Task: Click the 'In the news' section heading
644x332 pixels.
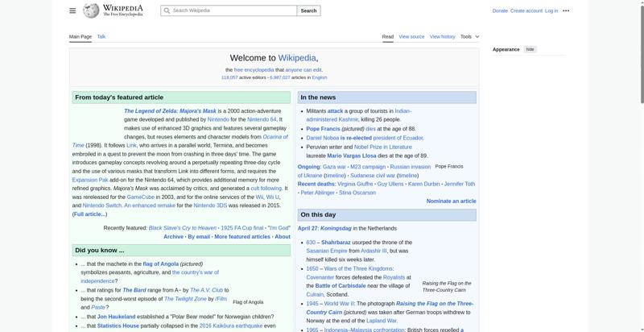Action: [318, 98]
